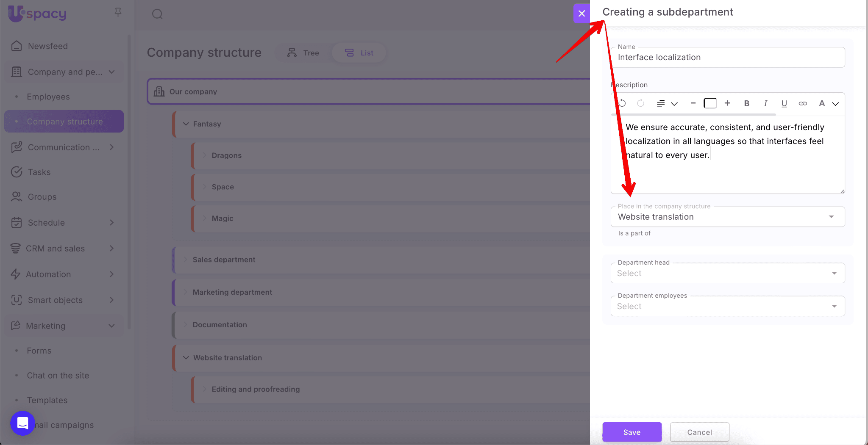The image size is (868, 445).
Task: Click the minus icon to decrease font size
Action: 693,103
